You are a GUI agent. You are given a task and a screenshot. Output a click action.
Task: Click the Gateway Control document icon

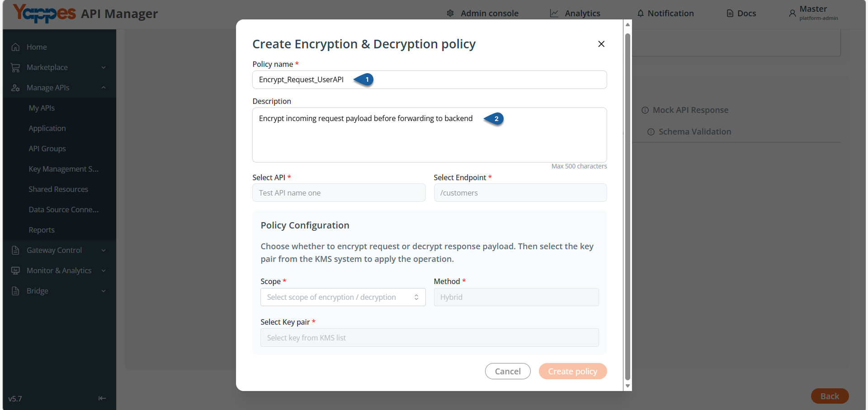pos(15,250)
